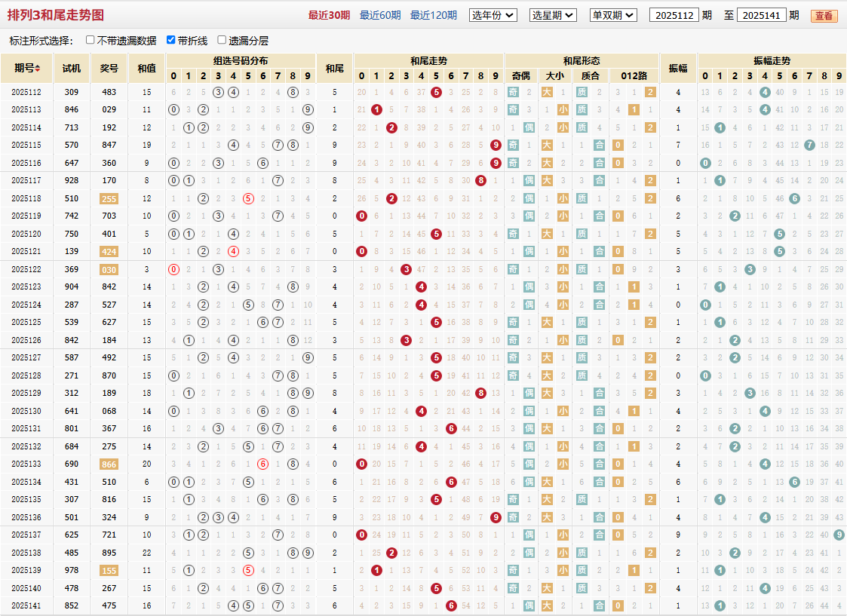Image resolution: width=847 pixels, height=616 pixels.
Task: Focus the end period field showing 2025141
Action: 761,15
